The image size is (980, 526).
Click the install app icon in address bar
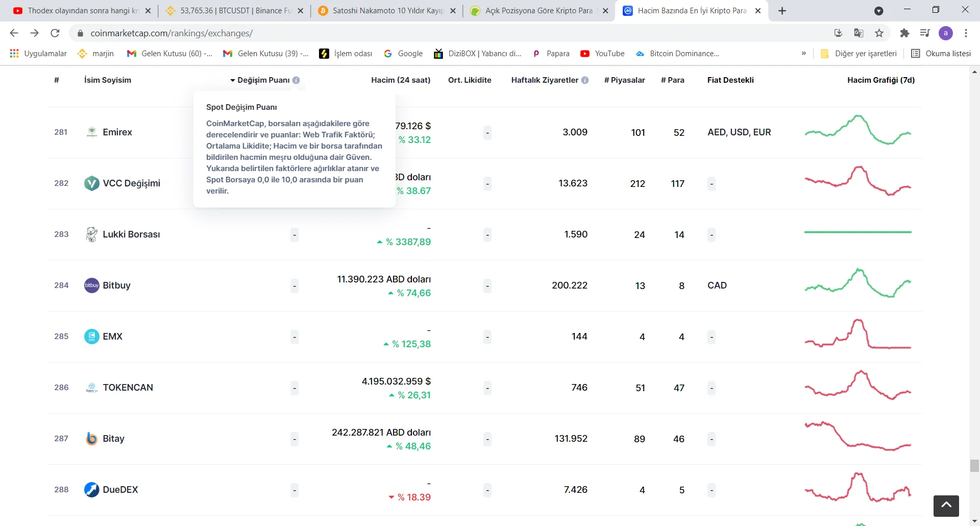[x=838, y=33]
